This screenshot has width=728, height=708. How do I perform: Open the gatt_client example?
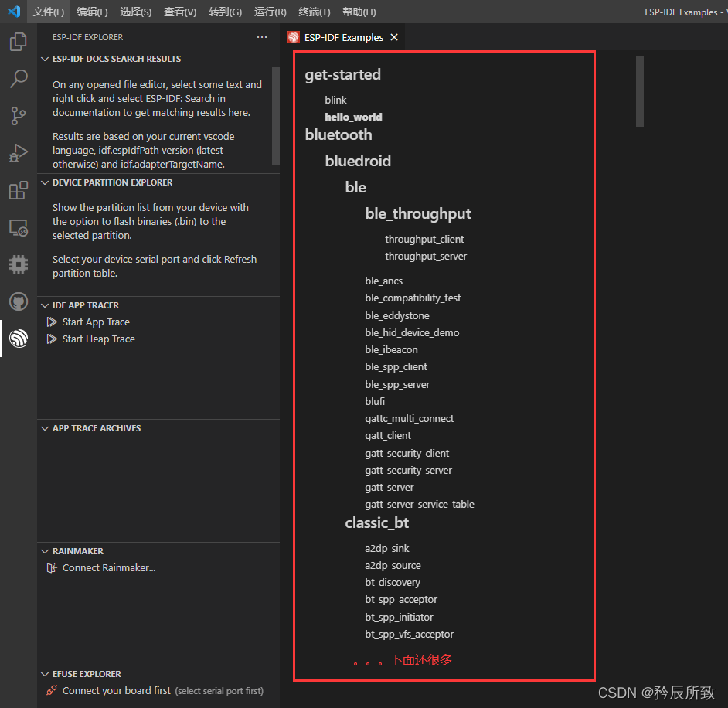click(x=388, y=435)
